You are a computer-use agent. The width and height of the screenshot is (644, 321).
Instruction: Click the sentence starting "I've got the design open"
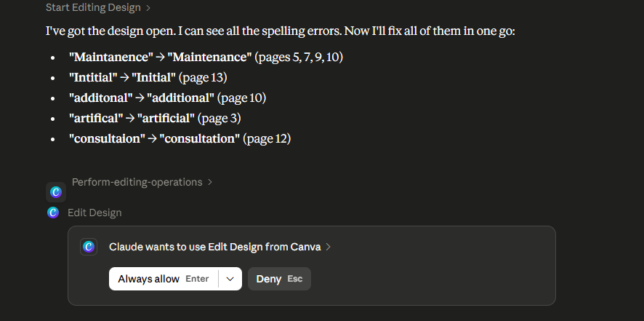(x=280, y=31)
